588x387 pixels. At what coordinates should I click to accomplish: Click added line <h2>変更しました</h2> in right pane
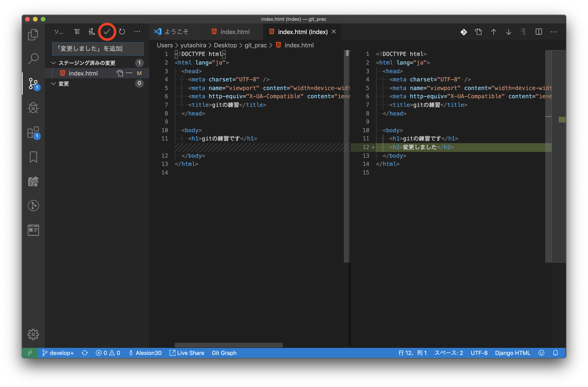422,147
